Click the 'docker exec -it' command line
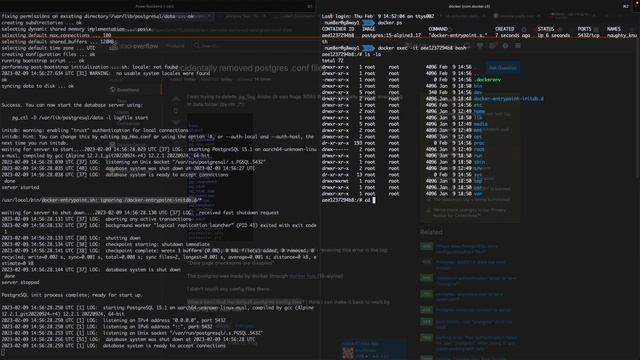640x360 pixels. click(422, 48)
